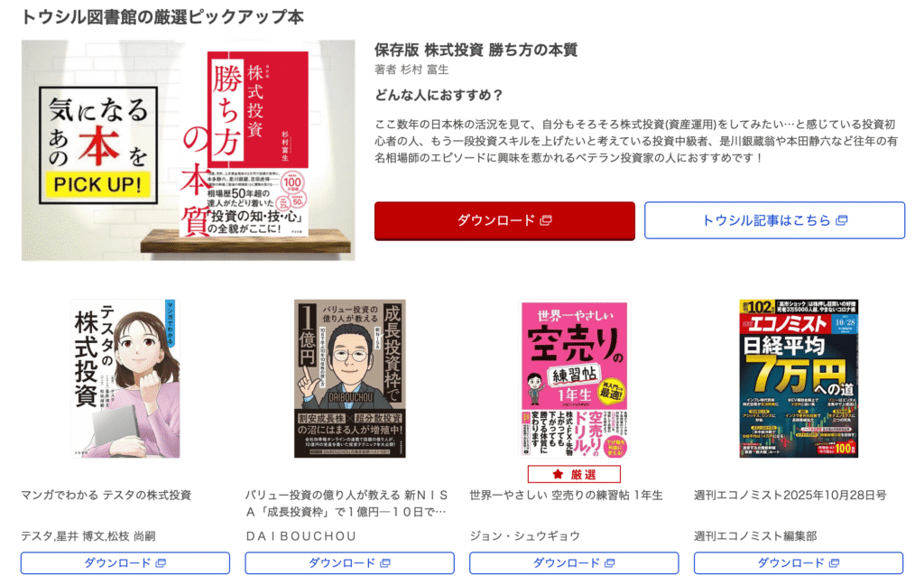
Task: Click external-link icon on 空売り download button
Action: (610, 563)
